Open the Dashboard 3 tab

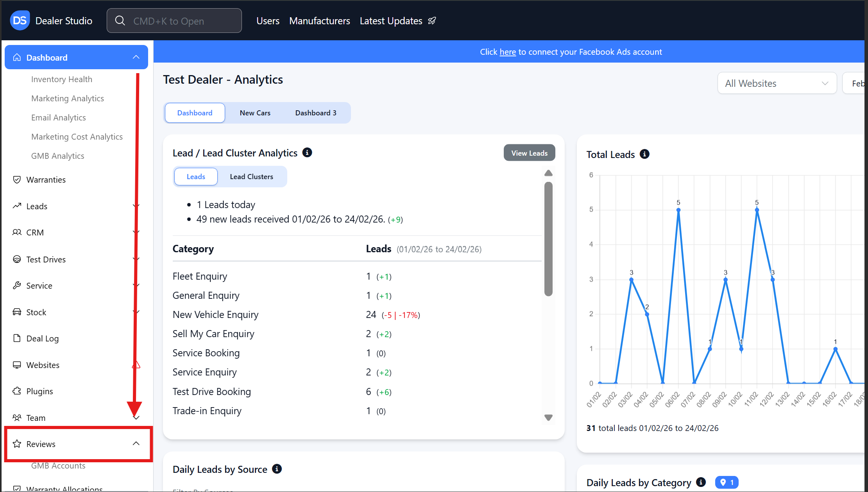(315, 113)
